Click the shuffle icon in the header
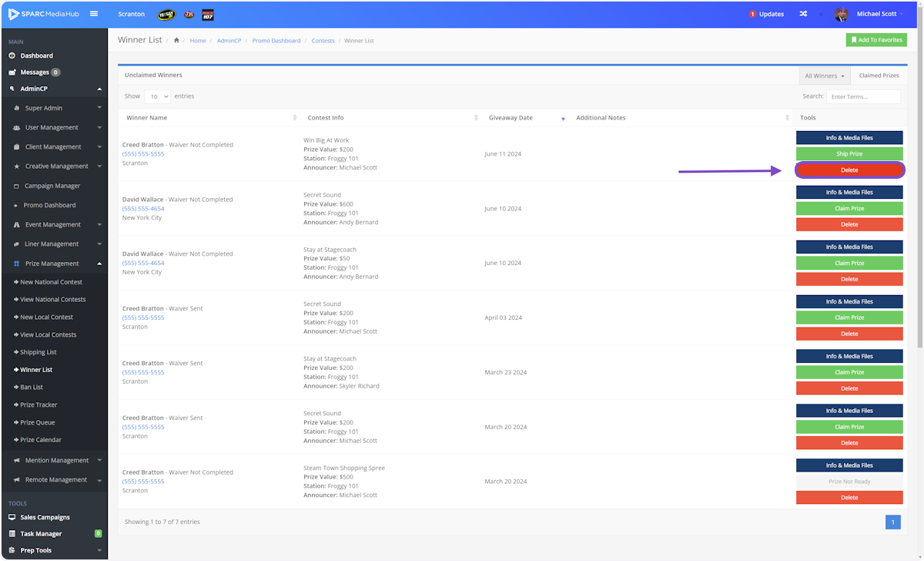Screen dimensions: 924x561 pos(803,14)
